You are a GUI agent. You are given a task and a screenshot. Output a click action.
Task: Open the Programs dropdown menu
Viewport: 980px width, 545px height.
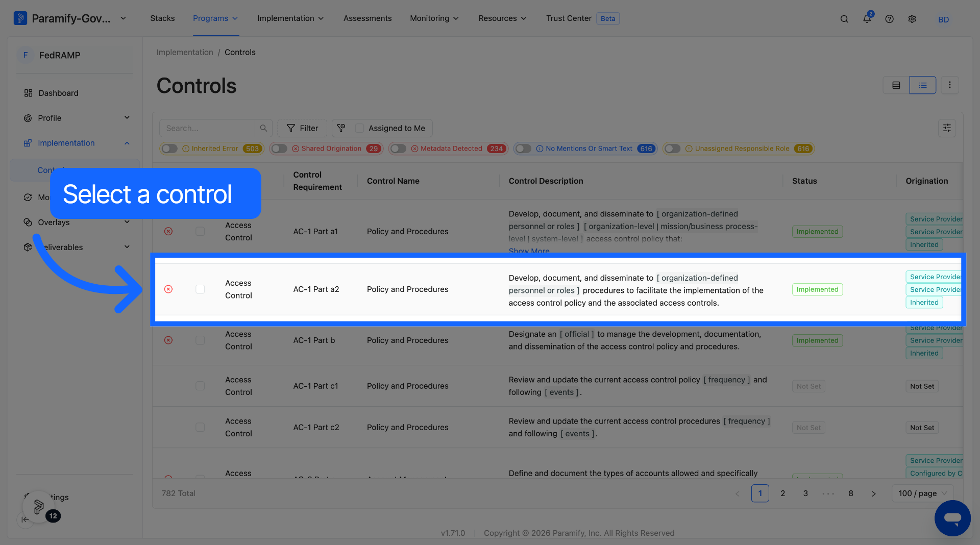(x=215, y=18)
